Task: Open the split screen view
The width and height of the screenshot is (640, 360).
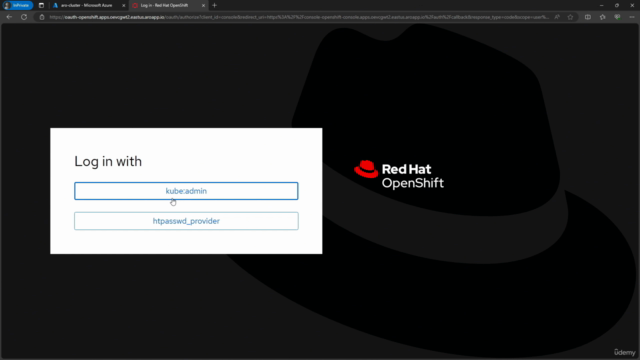Action: (x=588, y=17)
